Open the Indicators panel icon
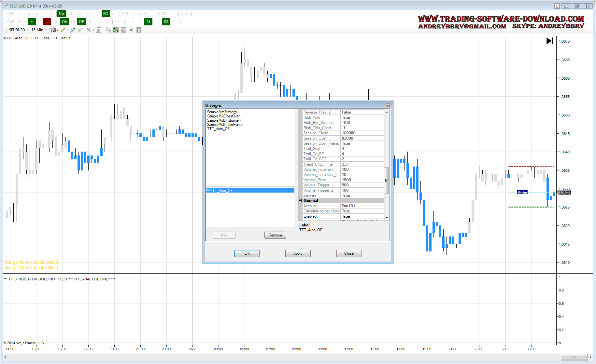This screenshot has height=364, width=596. click(123, 30)
